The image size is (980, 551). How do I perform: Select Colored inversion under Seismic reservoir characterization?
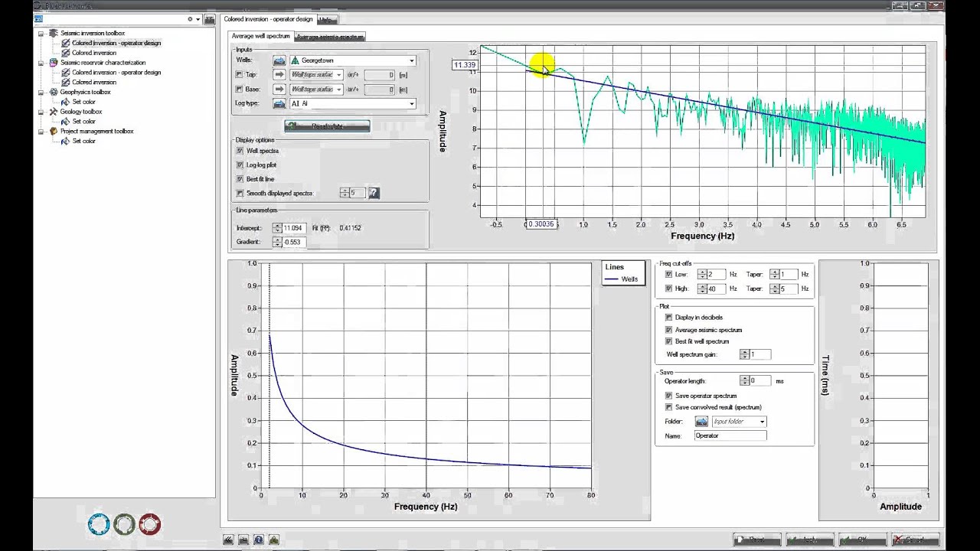(x=94, y=82)
